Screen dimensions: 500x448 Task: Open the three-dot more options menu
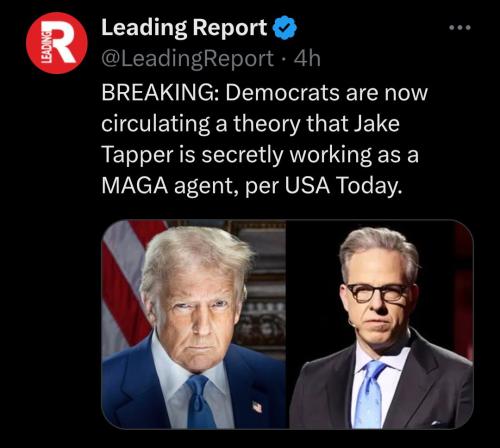(x=460, y=28)
